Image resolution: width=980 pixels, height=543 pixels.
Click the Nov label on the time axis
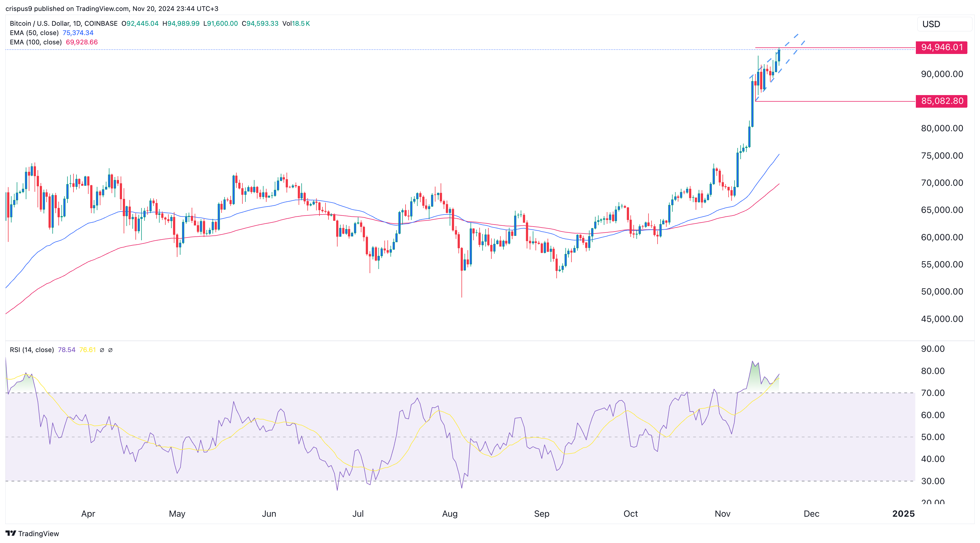point(723,514)
